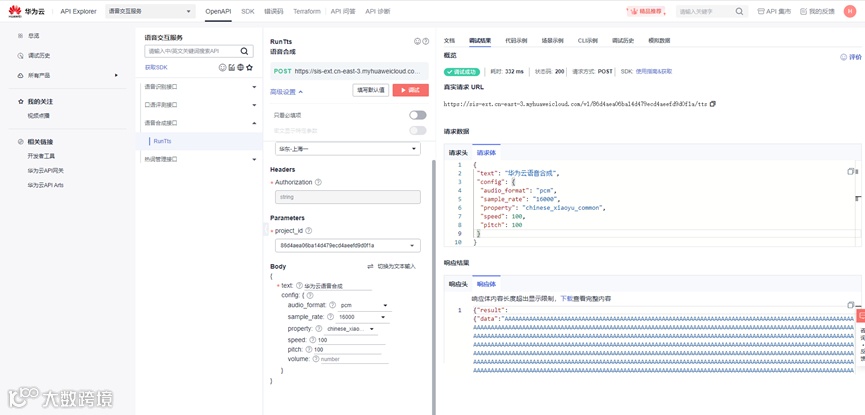The height and width of the screenshot is (415, 865).
Task: Switch to the 文档 tab
Action: 449,40
